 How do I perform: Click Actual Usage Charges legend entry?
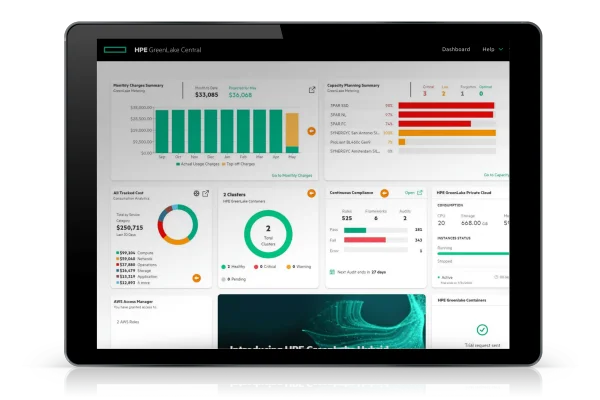click(x=197, y=164)
